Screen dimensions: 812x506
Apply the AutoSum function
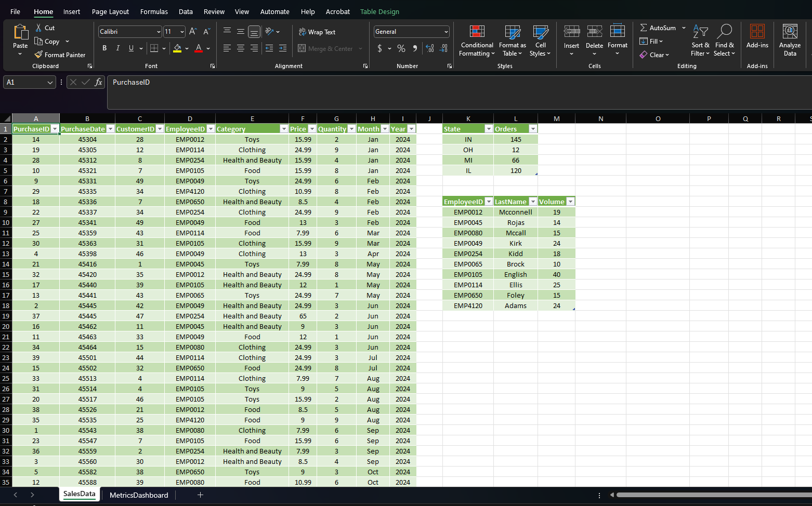[658, 28]
